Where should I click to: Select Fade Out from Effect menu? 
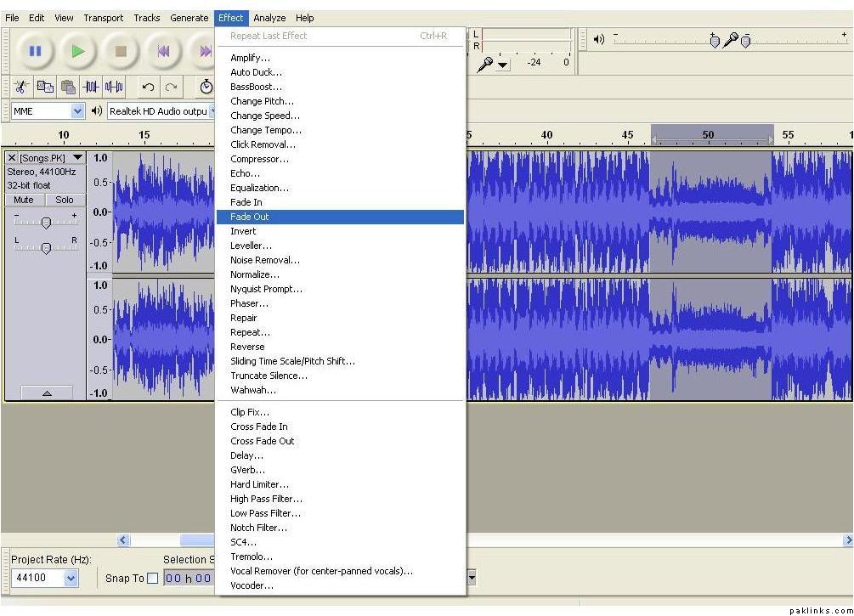[250, 218]
